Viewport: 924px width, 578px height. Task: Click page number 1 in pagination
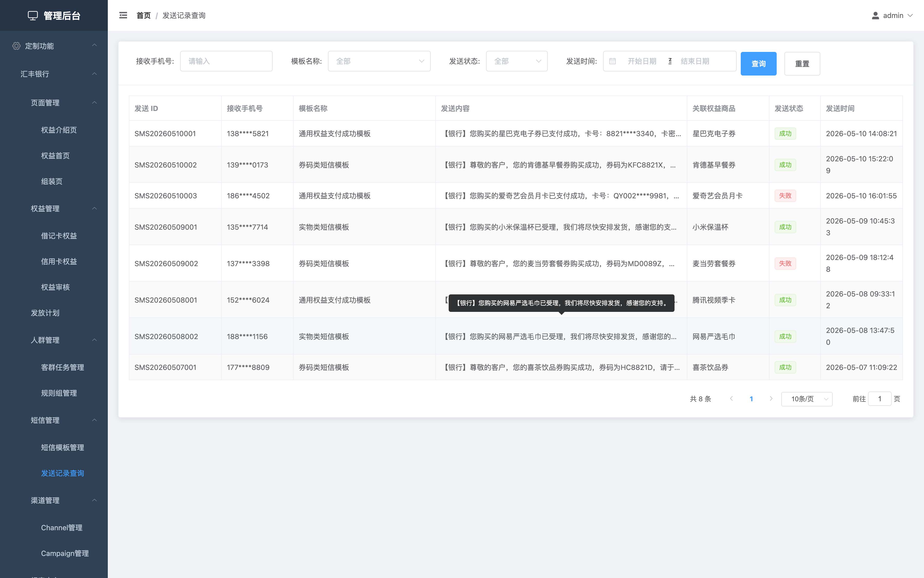click(x=751, y=399)
